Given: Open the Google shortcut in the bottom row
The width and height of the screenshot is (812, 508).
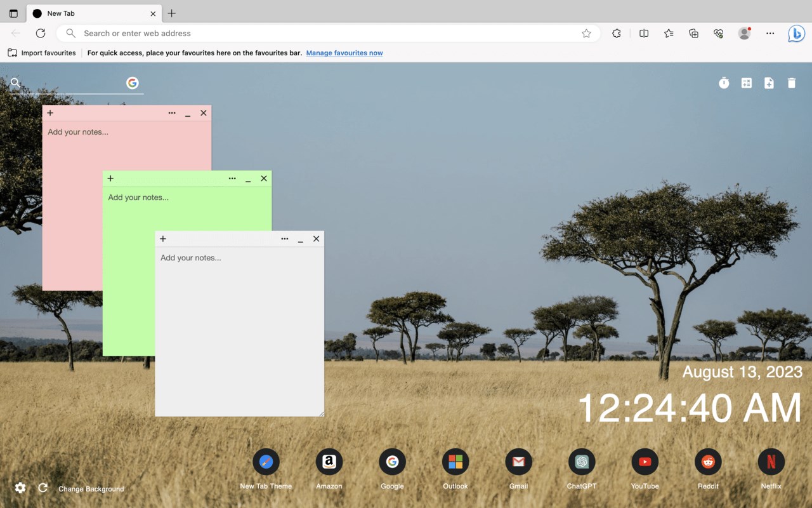Looking at the screenshot, I should pos(392,462).
